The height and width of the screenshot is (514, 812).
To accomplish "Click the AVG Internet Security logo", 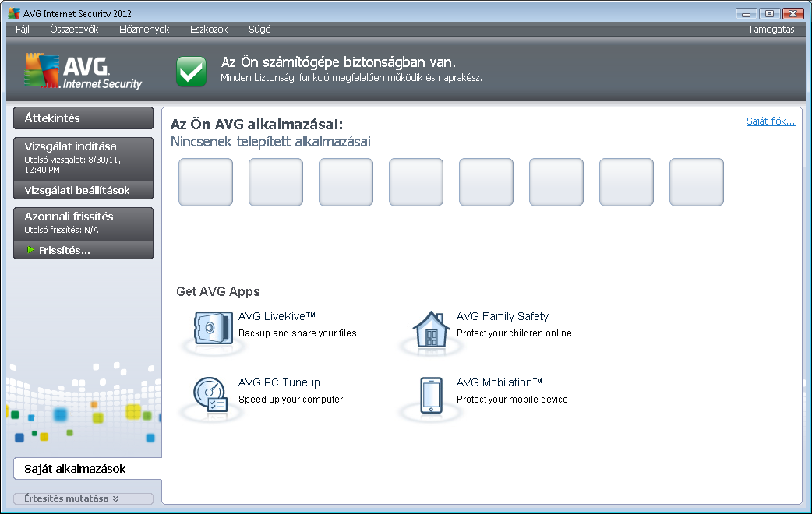I will (83, 72).
